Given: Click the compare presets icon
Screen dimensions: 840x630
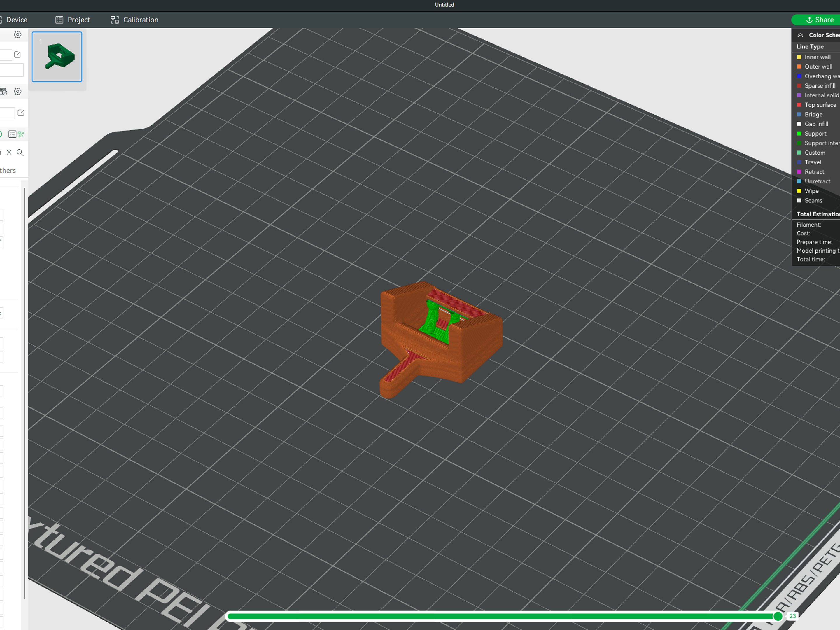Looking at the screenshot, I should 21,134.
